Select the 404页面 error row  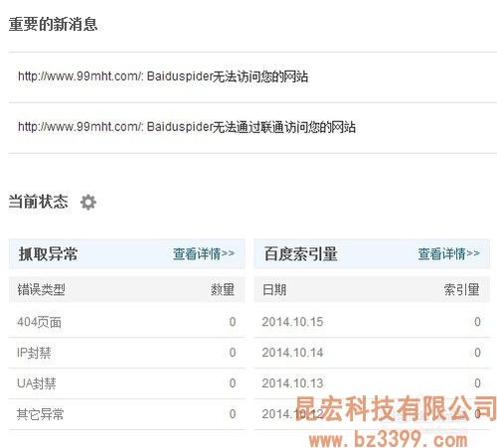coord(126,322)
